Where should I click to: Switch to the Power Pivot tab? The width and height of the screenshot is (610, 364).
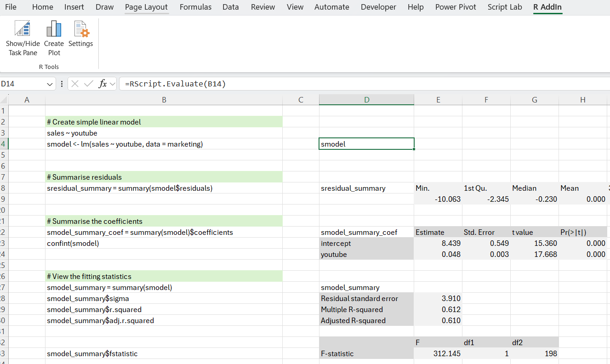[x=456, y=7]
